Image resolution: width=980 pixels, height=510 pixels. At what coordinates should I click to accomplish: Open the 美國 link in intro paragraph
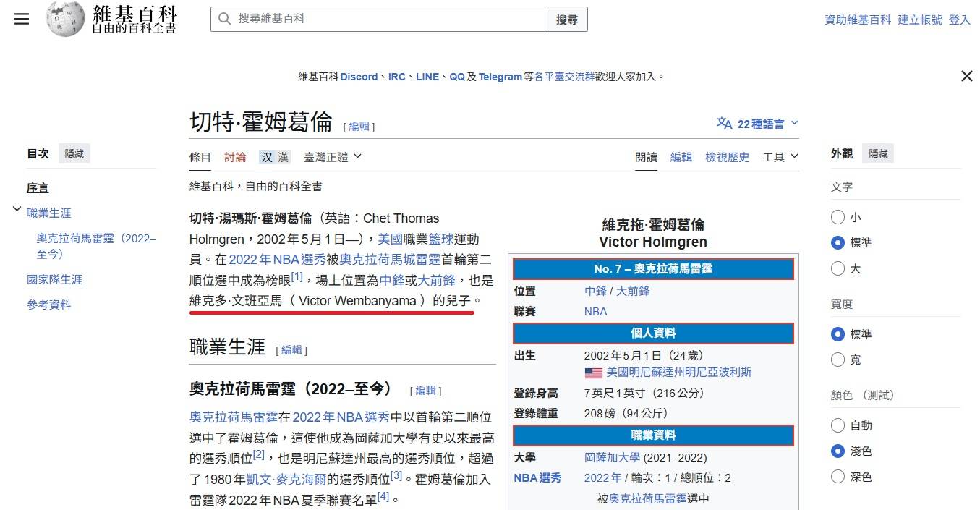[x=390, y=239]
